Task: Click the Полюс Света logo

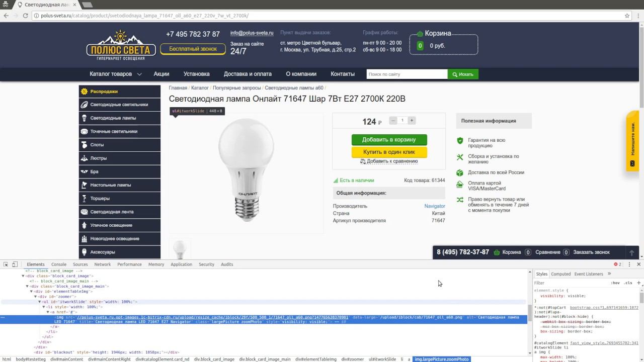Action: [121, 45]
